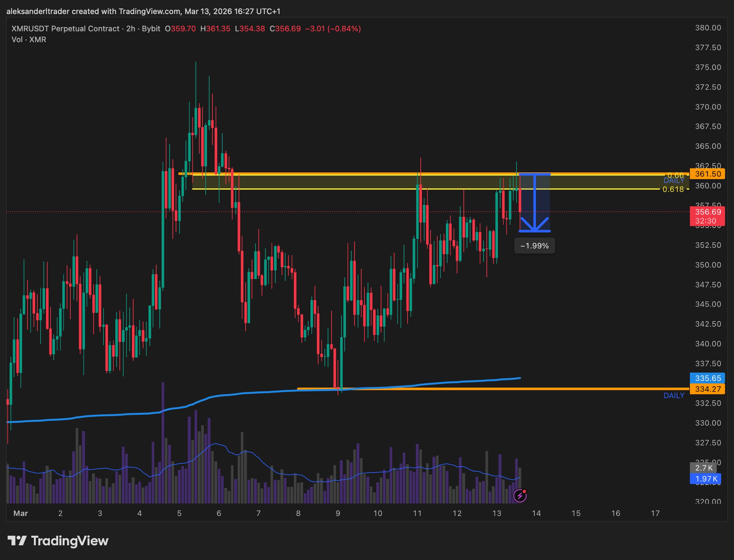This screenshot has height=560, width=734.
Task: Select the XMRUSDT Perpetual Contract symbol title
Action: 65,29
